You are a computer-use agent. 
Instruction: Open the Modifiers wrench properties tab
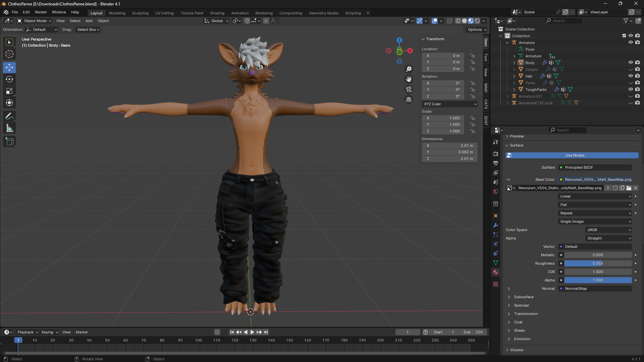496,225
